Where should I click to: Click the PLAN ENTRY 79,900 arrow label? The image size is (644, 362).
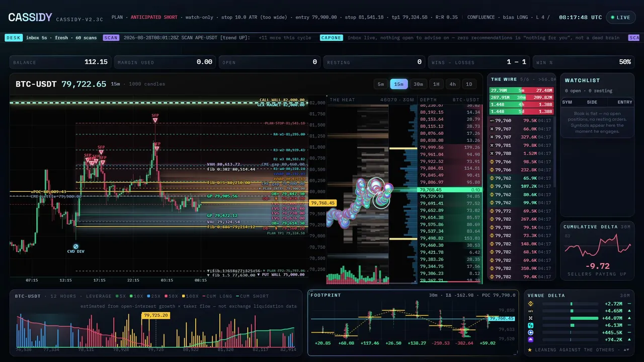(282, 189)
